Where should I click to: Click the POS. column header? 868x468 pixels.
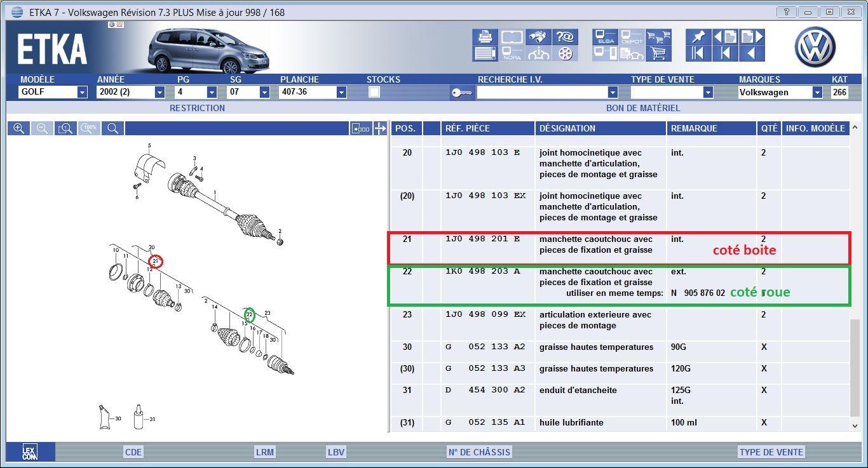pos(406,128)
